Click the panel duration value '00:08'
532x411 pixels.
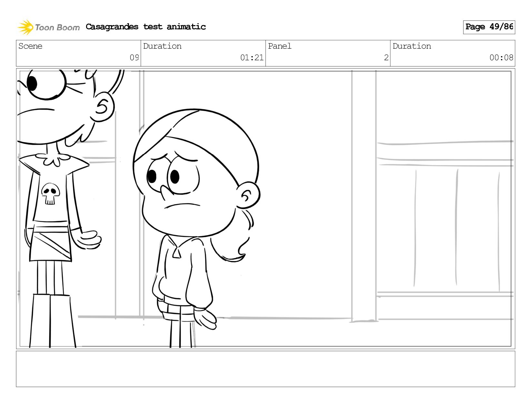coord(501,58)
